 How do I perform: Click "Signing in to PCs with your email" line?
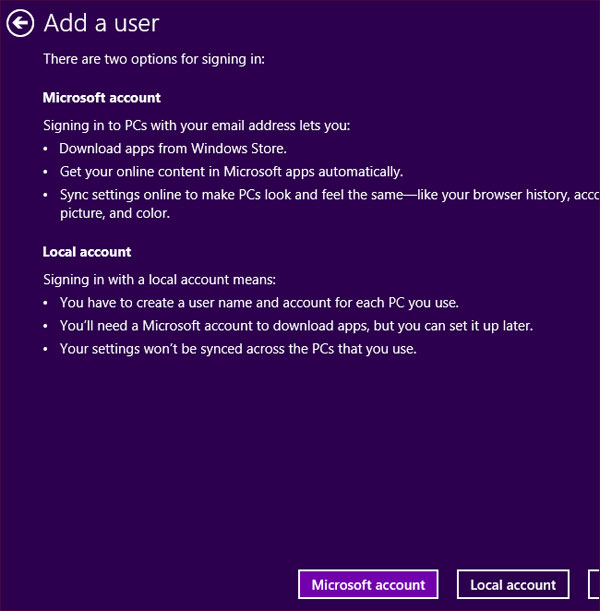pyautogui.click(x=197, y=125)
